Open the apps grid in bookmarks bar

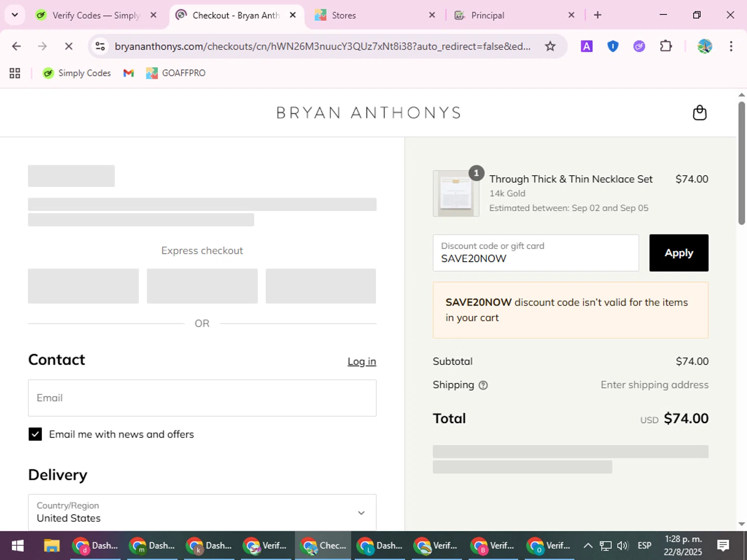15,73
